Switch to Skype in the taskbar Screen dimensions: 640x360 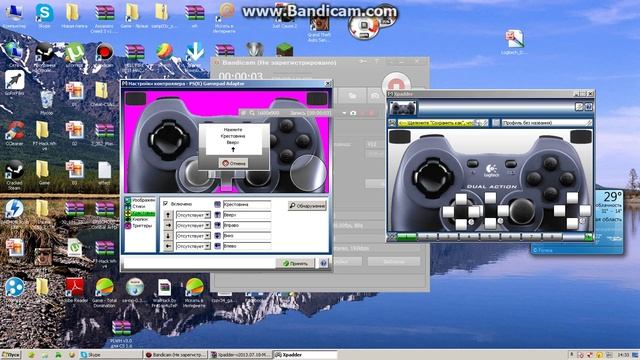[111, 355]
